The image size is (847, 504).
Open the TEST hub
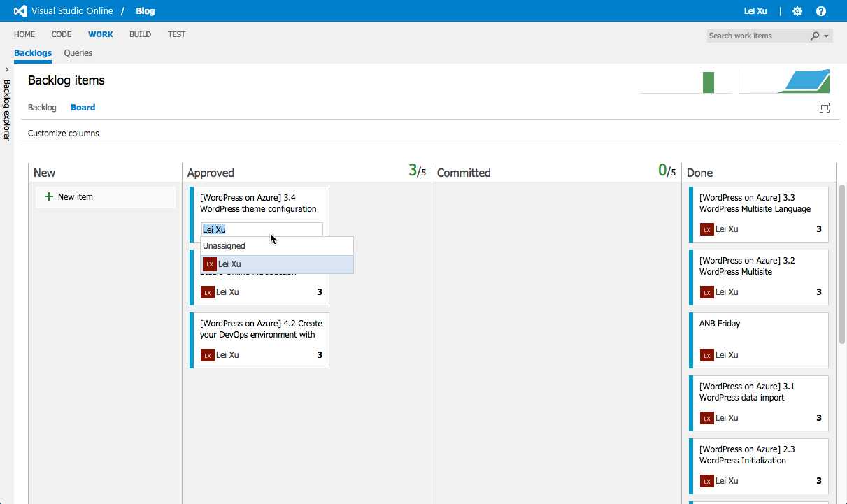[x=176, y=34]
